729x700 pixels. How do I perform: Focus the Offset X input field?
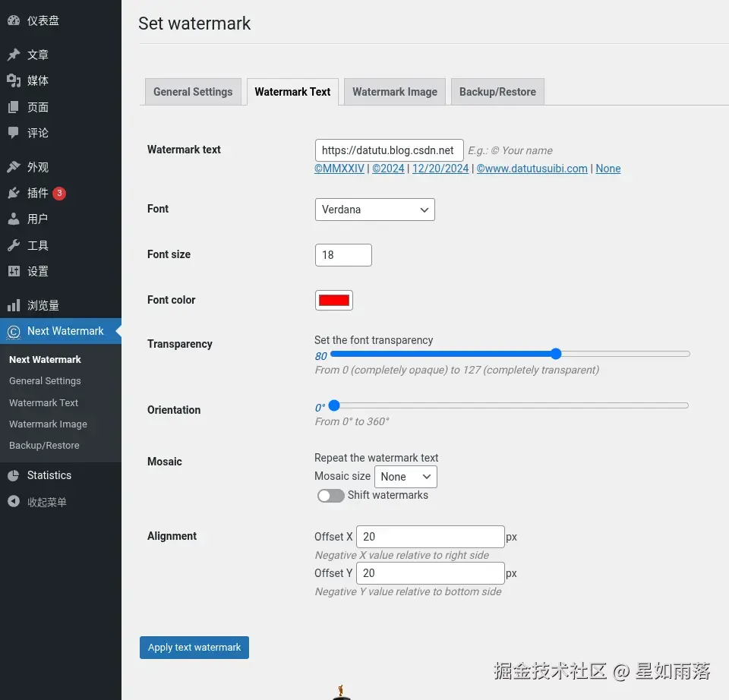tap(431, 537)
